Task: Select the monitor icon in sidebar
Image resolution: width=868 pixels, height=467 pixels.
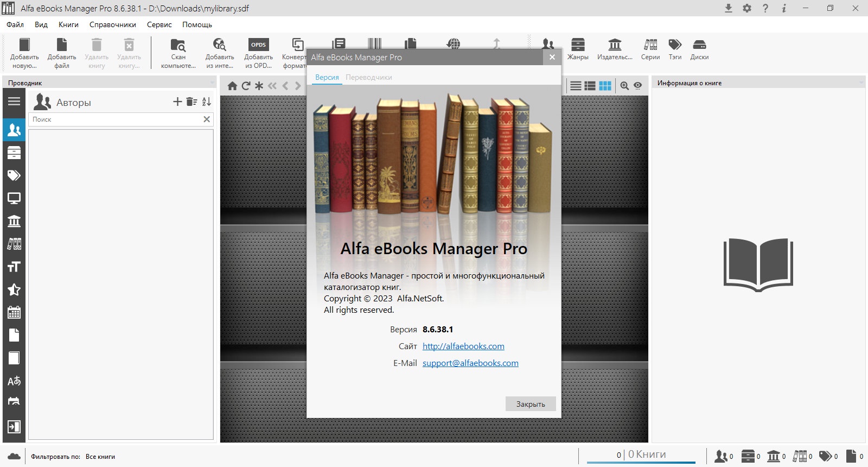Action: click(14, 198)
